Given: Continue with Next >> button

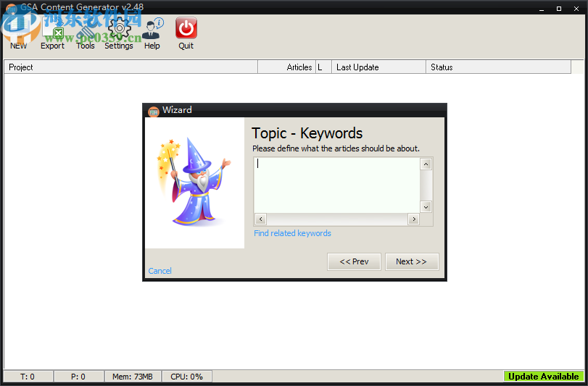Looking at the screenshot, I should (x=412, y=261).
